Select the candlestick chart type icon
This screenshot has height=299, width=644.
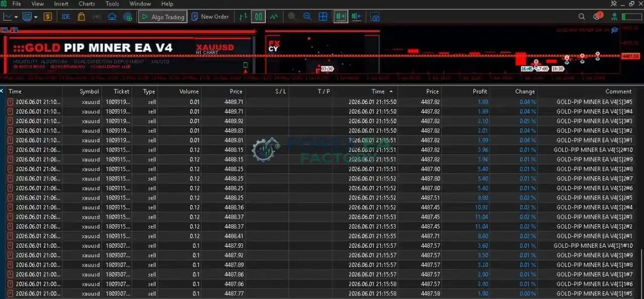tap(258, 17)
